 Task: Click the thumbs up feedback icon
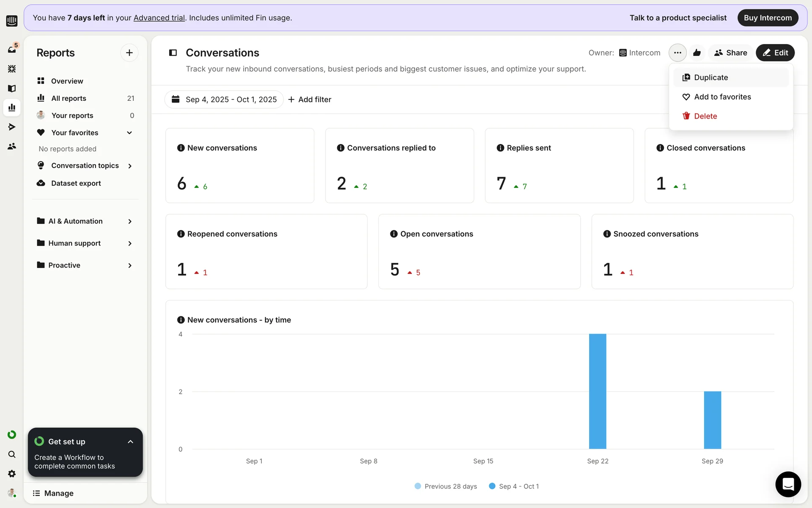tap(697, 52)
